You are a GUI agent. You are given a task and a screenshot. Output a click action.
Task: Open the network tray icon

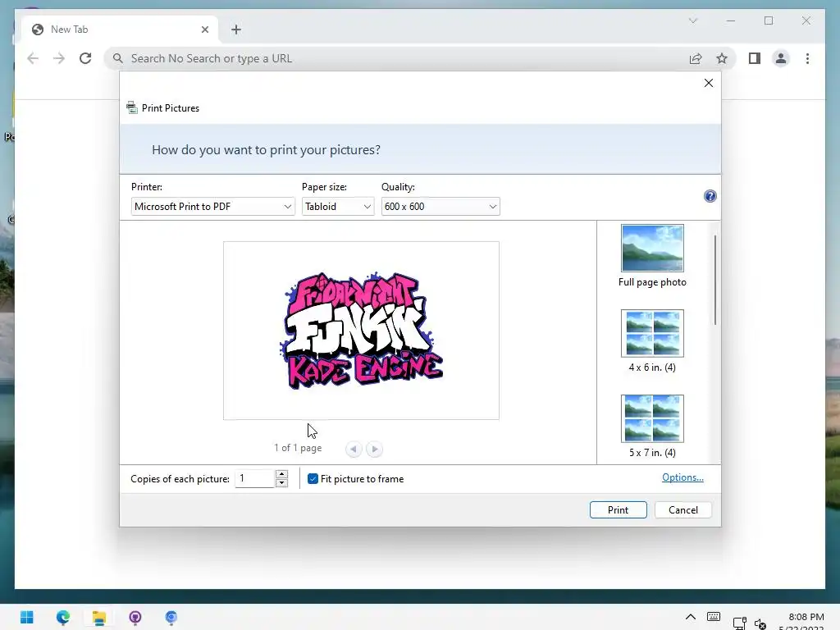(739, 623)
